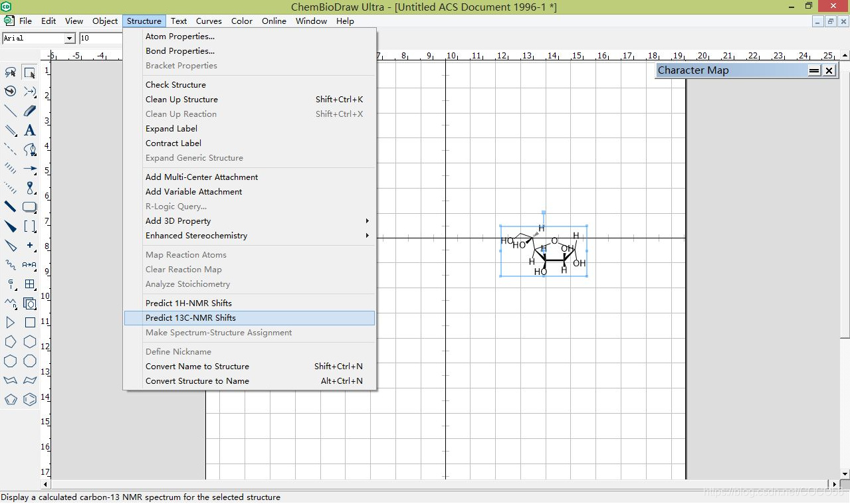Select the A→A reaction atom mapping tool
This screenshot has width=850, height=504.
click(30, 264)
